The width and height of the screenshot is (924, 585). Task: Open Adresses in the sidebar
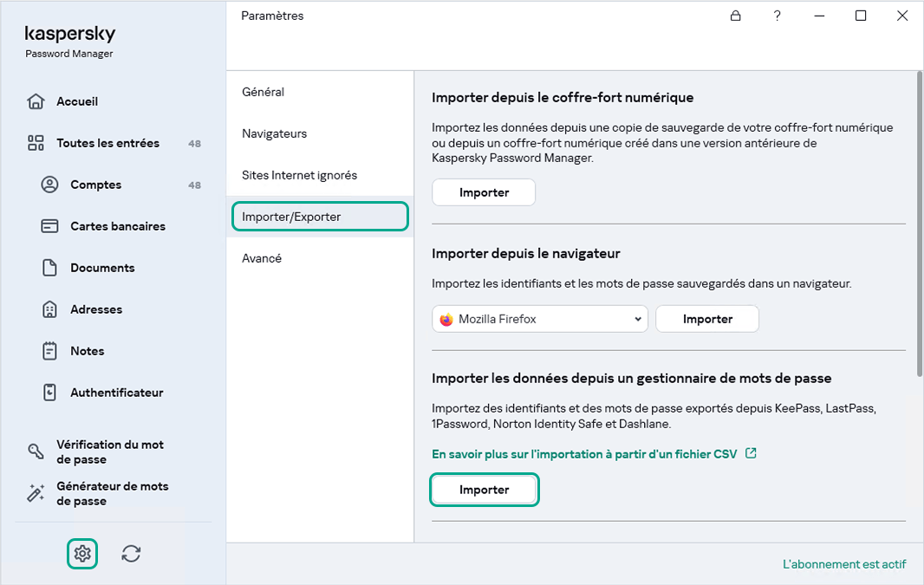(x=96, y=309)
